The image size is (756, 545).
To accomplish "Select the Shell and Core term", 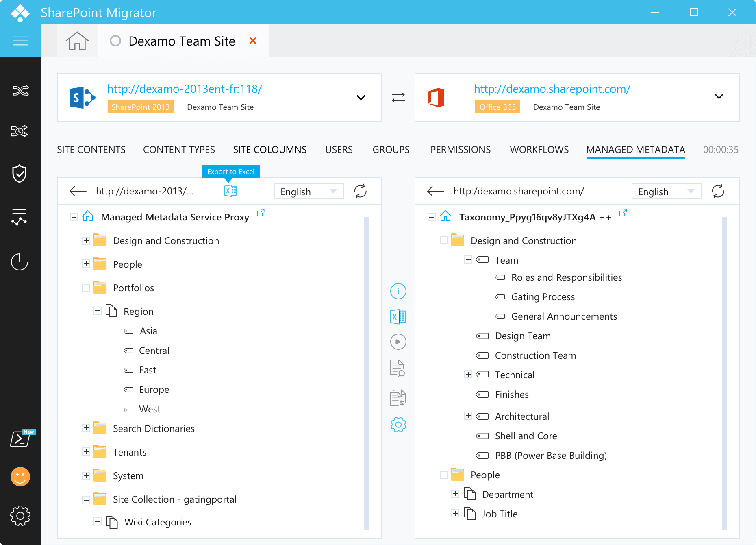I will click(526, 436).
